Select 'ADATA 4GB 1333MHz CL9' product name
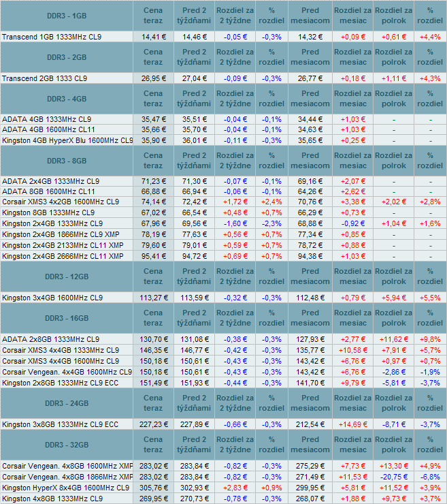 pyautogui.click(x=46, y=120)
